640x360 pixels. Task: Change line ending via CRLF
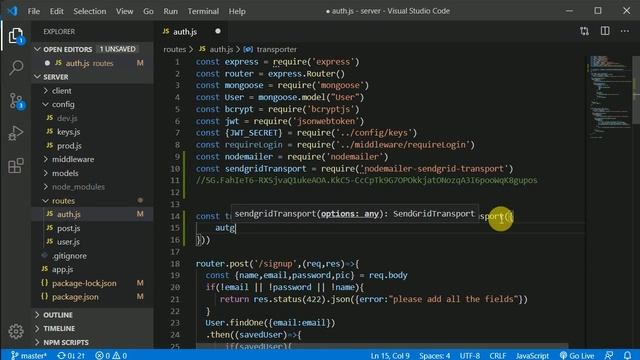click(498, 356)
